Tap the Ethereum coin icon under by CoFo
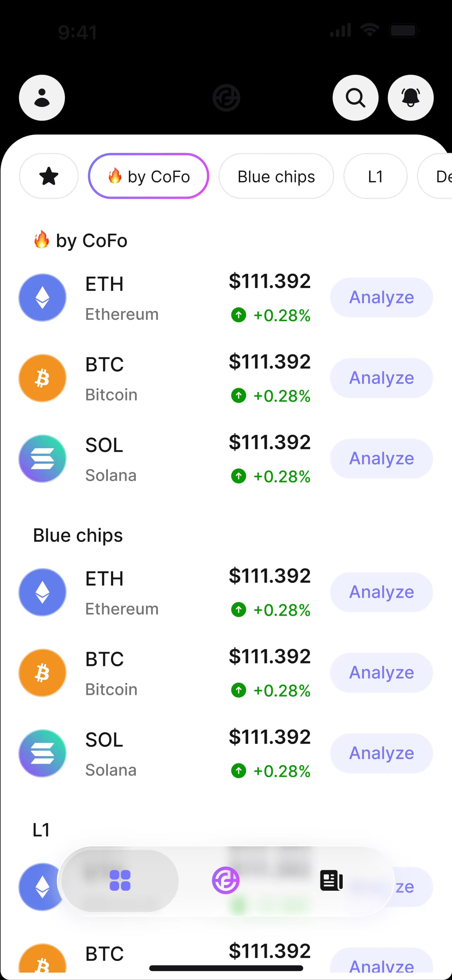 [x=43, y=297]
